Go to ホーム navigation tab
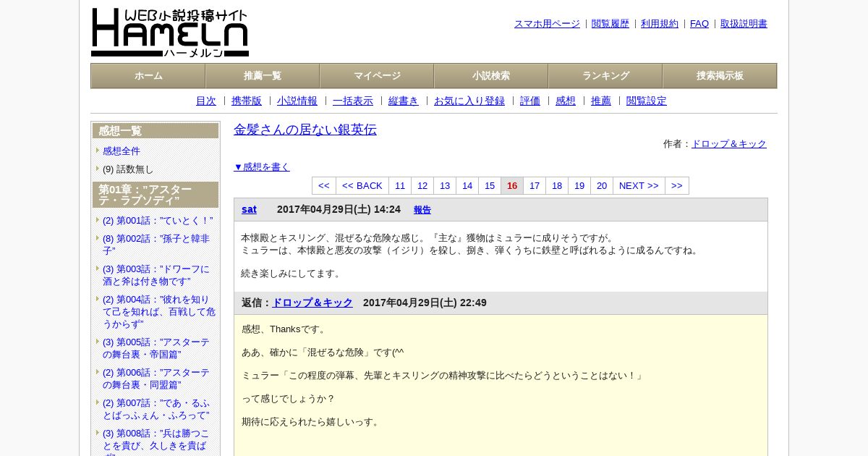The height and width of the screenshot is (456, 868). (x=148, y=76)
